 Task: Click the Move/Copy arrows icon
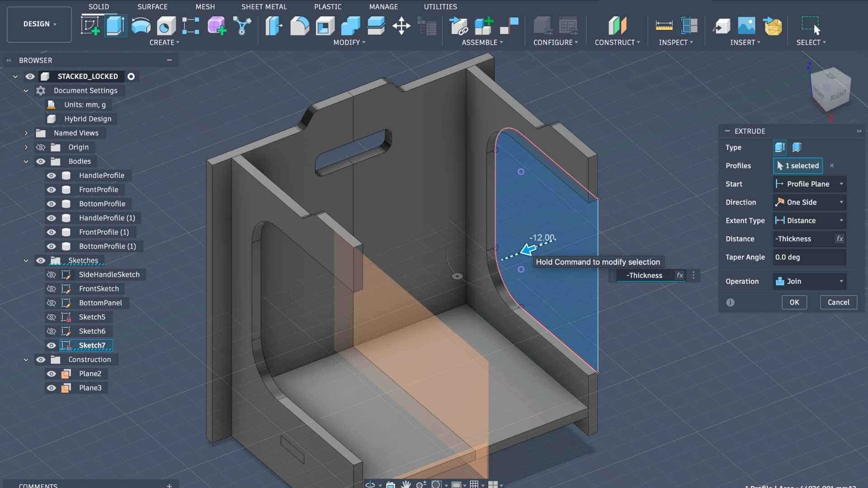[401, 25]
